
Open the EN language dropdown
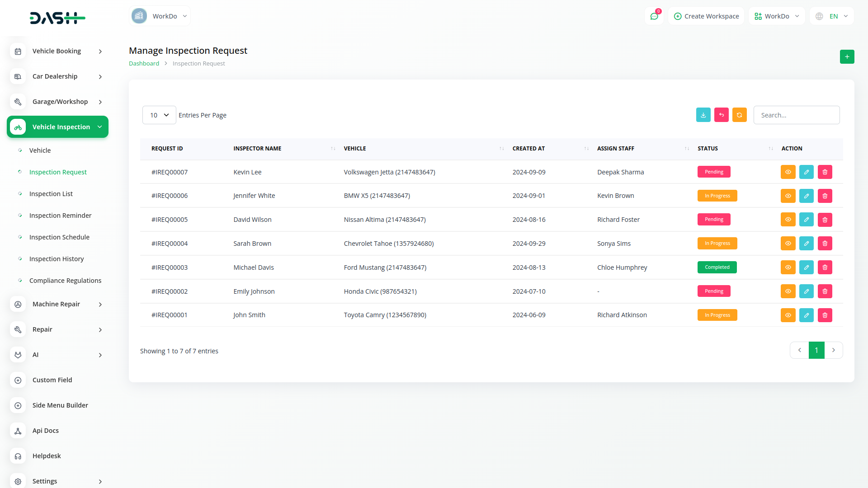pos(832,16)
